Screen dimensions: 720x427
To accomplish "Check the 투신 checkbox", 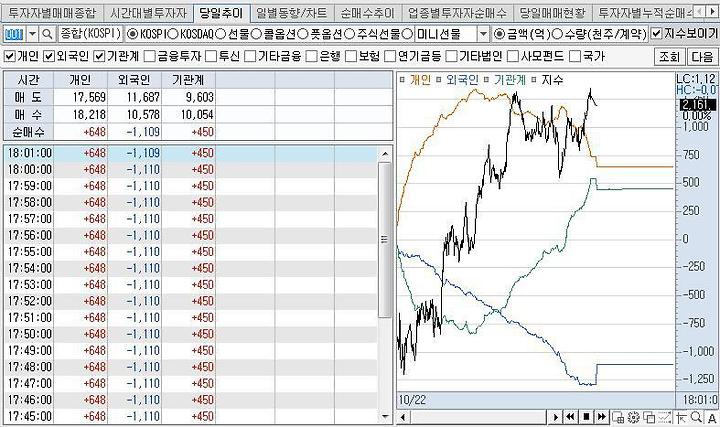I will coord(211,56).
